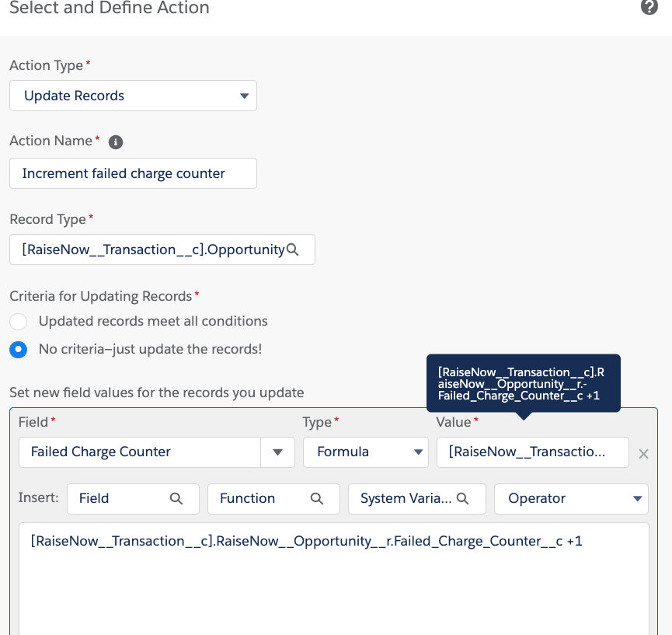Remove the field row with X icon
672x635 pixels.
click(x=642, y=454)
